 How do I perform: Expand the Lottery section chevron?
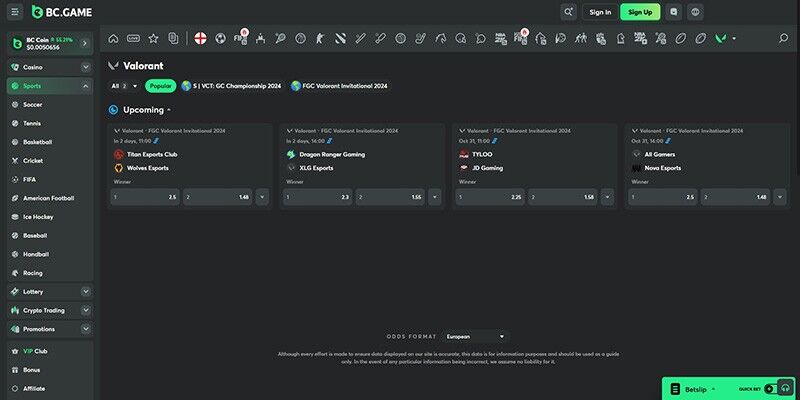point(85,292)
